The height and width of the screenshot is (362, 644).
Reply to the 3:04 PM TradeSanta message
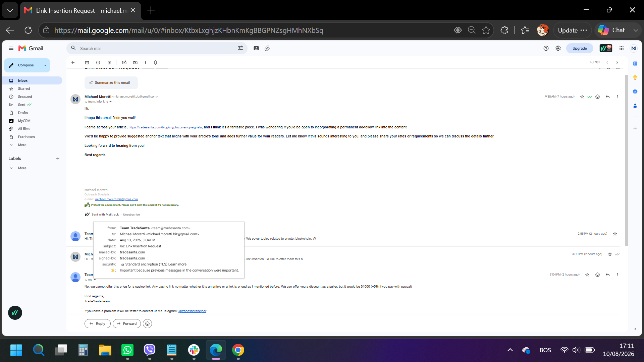click(x=607, y=275)
